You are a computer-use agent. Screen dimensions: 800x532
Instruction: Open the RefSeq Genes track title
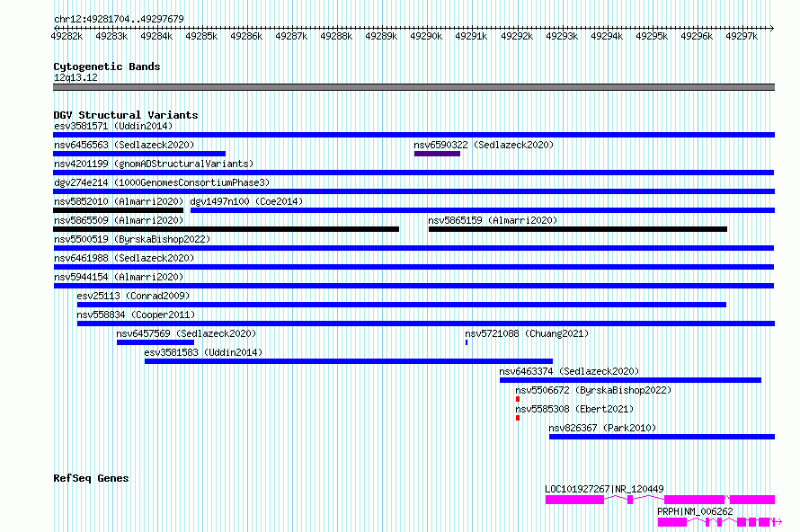91,478
